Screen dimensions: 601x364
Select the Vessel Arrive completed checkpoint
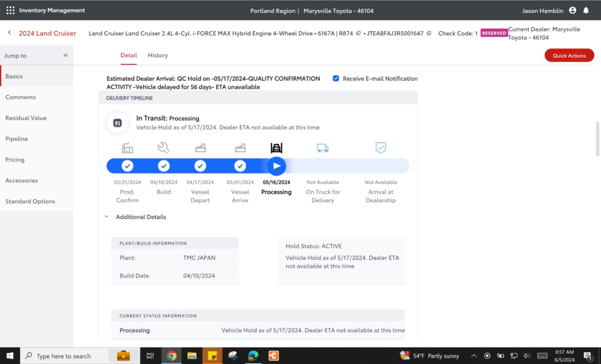[x=240, y=166]
